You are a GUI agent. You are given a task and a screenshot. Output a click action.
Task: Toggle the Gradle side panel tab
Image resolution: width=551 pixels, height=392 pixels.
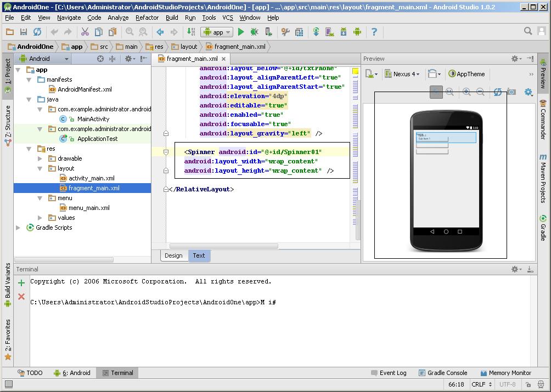pos(543,227)
